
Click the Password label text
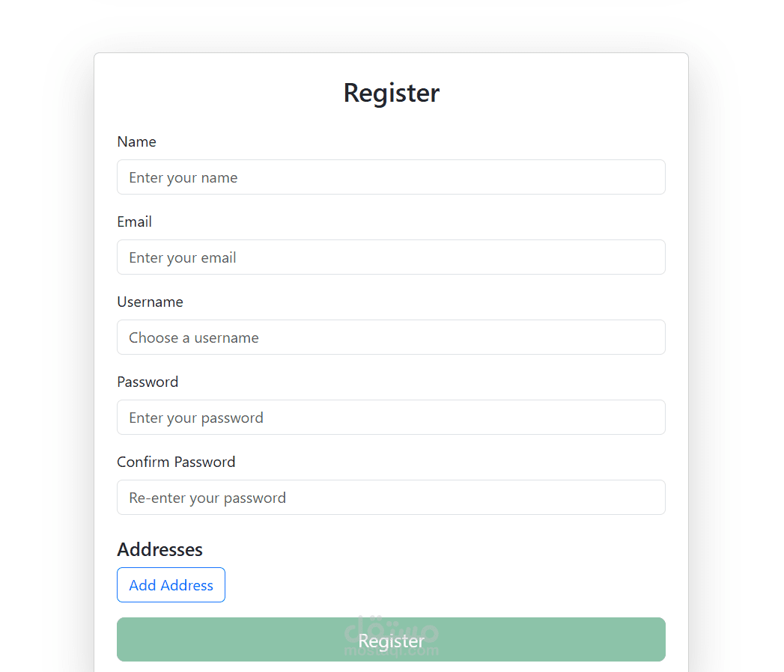tap(148, 382)
